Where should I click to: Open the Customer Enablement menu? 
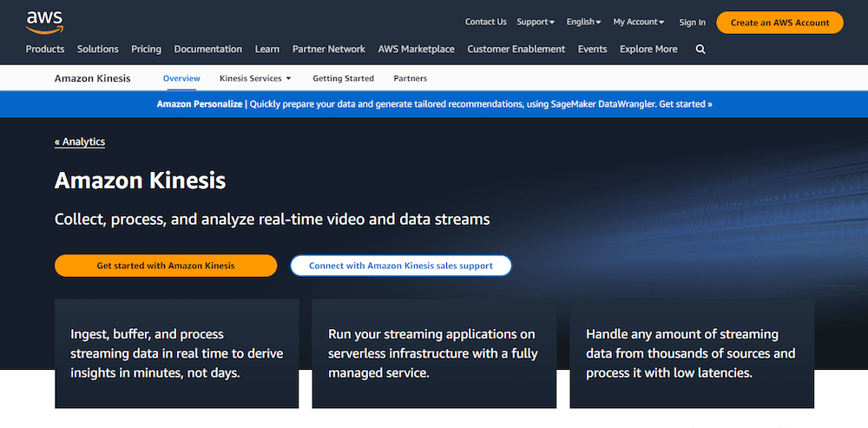point(516,49)
